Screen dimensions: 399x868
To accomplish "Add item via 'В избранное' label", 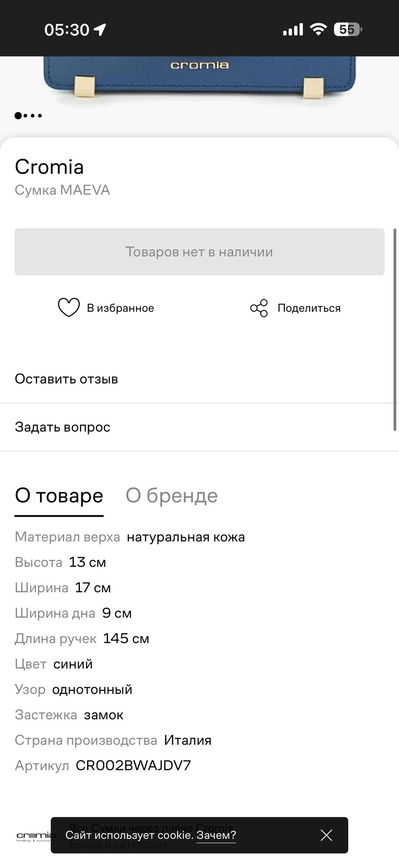I will tap(120, 308).
